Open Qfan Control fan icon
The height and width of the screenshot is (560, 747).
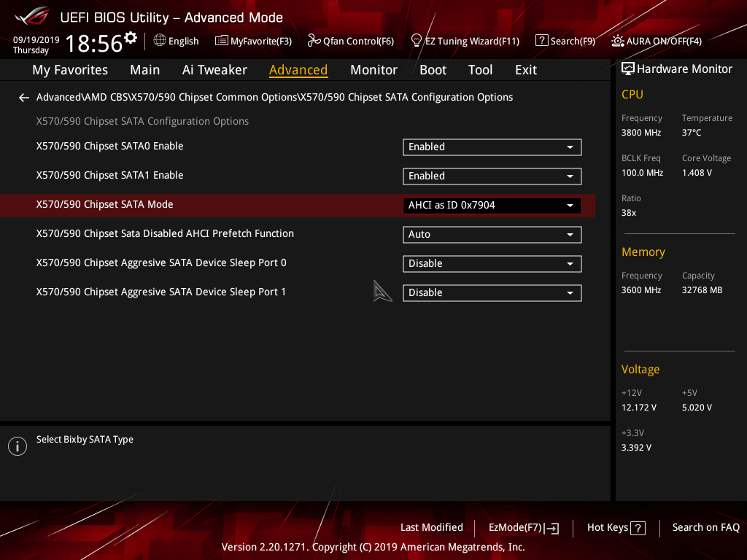(314, 41)
